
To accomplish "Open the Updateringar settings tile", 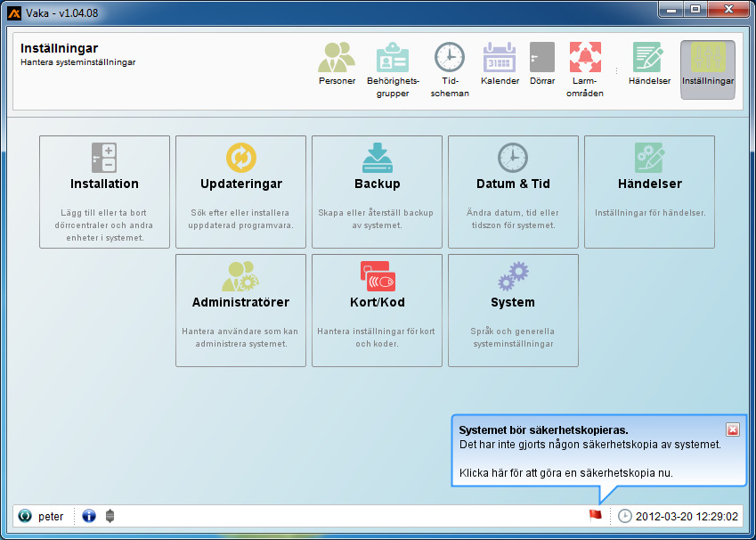I will point(240,192).
